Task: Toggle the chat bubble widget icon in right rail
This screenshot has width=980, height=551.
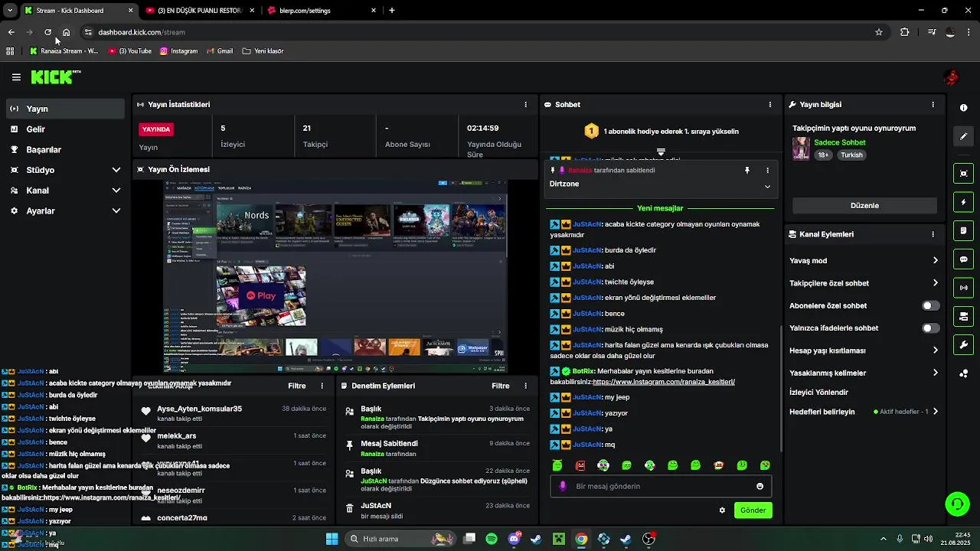Action: 963,259
